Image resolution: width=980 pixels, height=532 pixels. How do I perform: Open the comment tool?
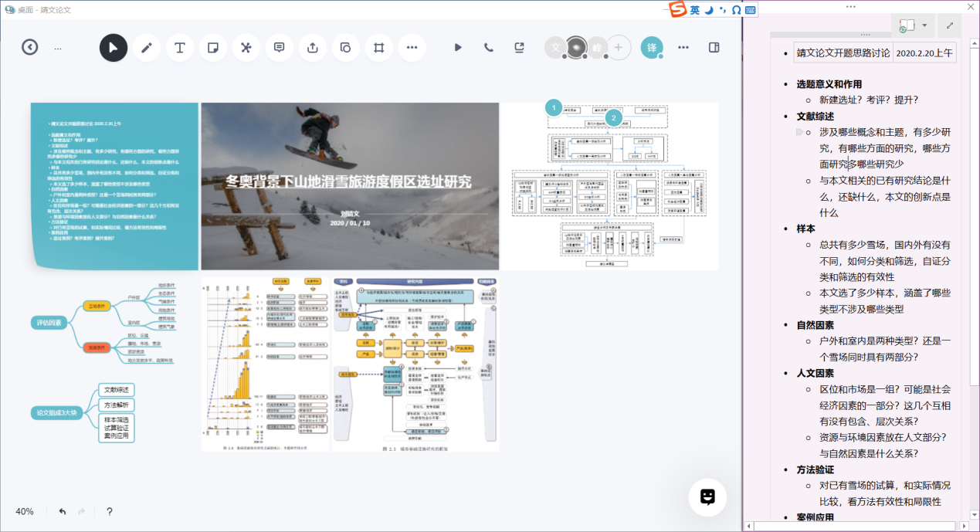(x=280, y=48)
